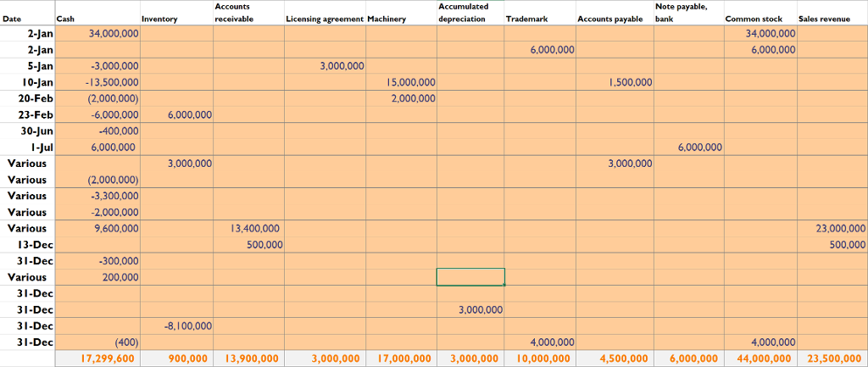The height and width of the screenshot is (367, 868).
Task: Click the 6,000,000 Trademark cell for 2-Jan
Action: click(540, 50)
